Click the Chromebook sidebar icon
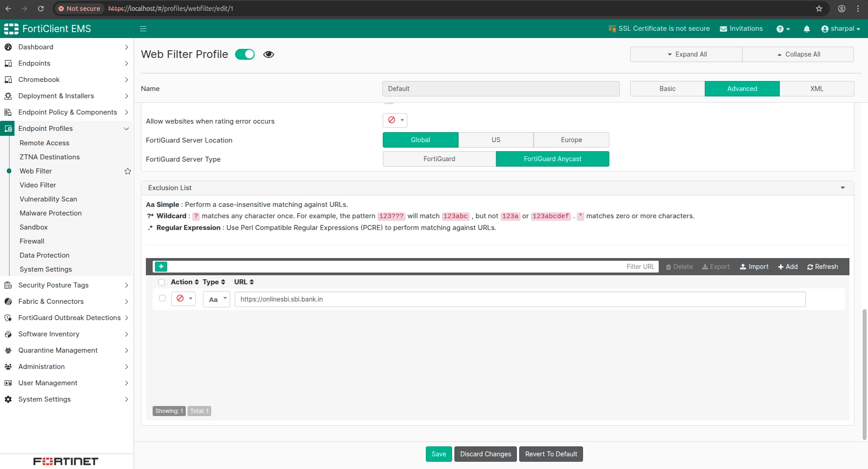The image size is (868, 469). pyautogui.click(x=8, y=80)
